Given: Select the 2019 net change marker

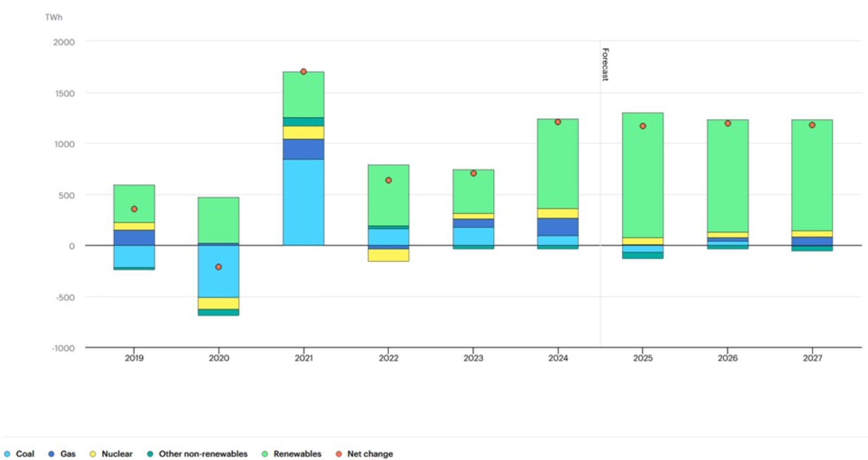Looking at the screenshot, I should click(134, 209).
